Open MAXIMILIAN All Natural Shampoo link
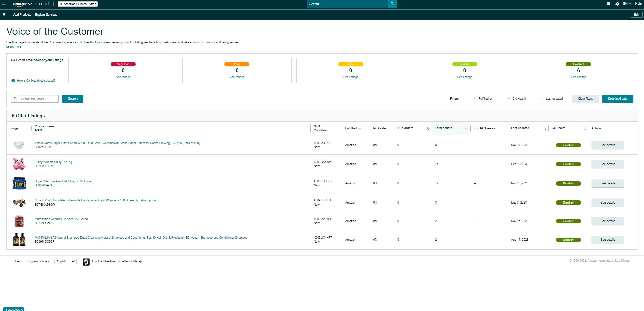The height and width of the screenshot is (311, 644). point(141,238)
